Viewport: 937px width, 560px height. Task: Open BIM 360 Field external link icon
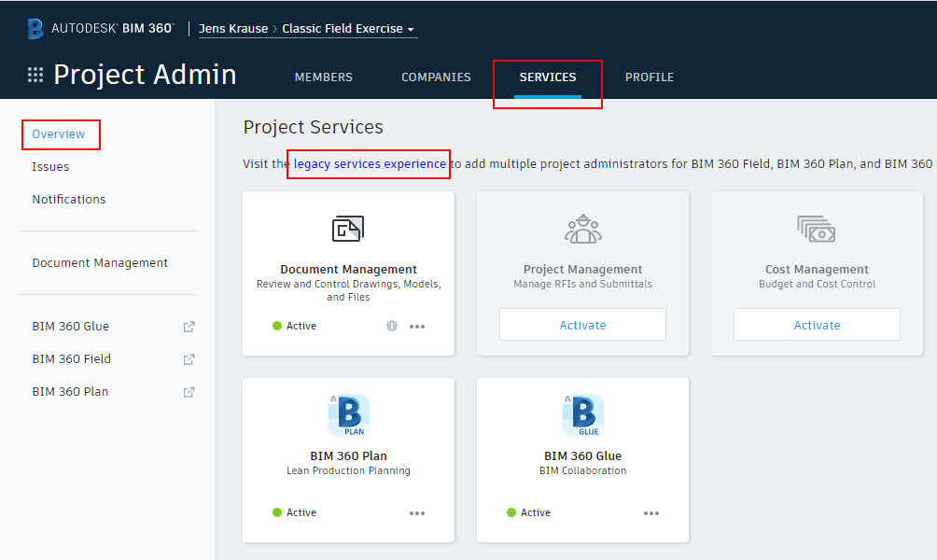[x=189, y=359]
